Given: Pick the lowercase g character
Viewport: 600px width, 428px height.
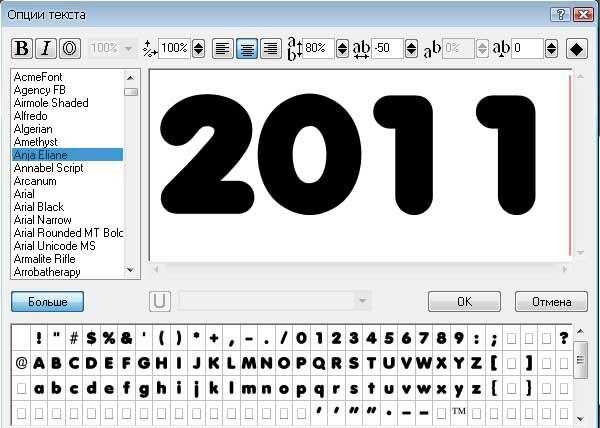Looking at the screenshot, I should tap(144, 389).
